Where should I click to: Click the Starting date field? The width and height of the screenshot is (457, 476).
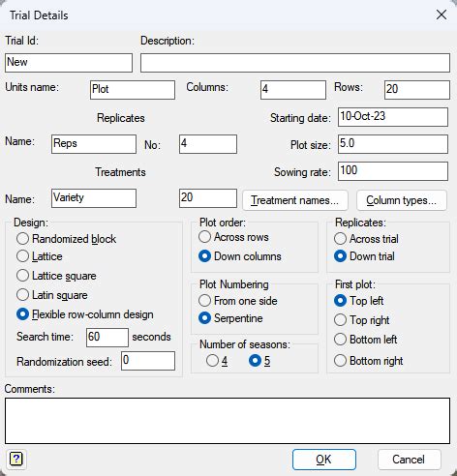393,117
